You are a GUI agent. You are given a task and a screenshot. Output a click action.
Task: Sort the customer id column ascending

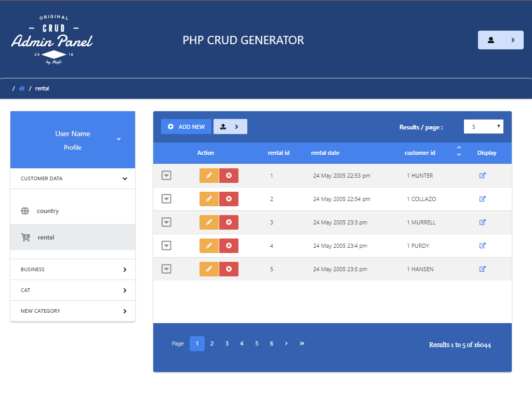459,149
